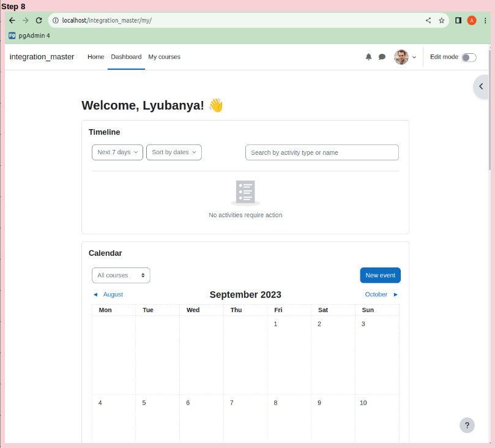The image size is (495, 448).
Task: Select September 5 in calendar
Action: click(144, 403)
